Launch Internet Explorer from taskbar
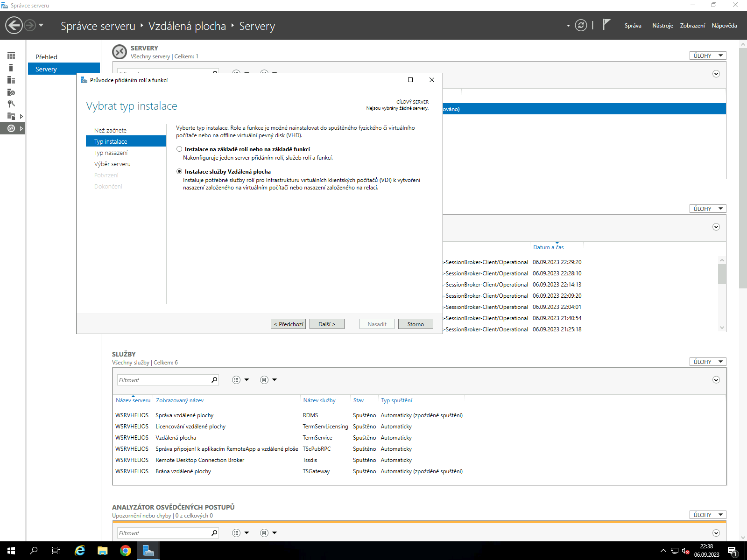The height and width of the screenshot is (560, 747). pyautogui.click(x=80, y=551)
